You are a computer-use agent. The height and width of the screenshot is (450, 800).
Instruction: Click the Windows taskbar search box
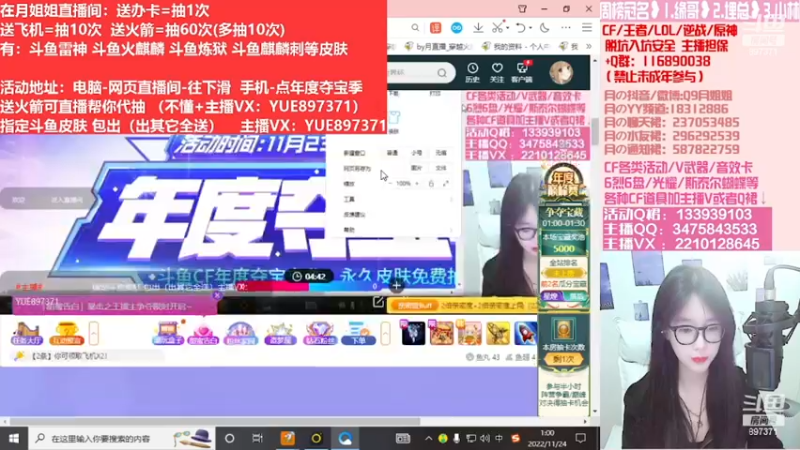tap(122, 438)
